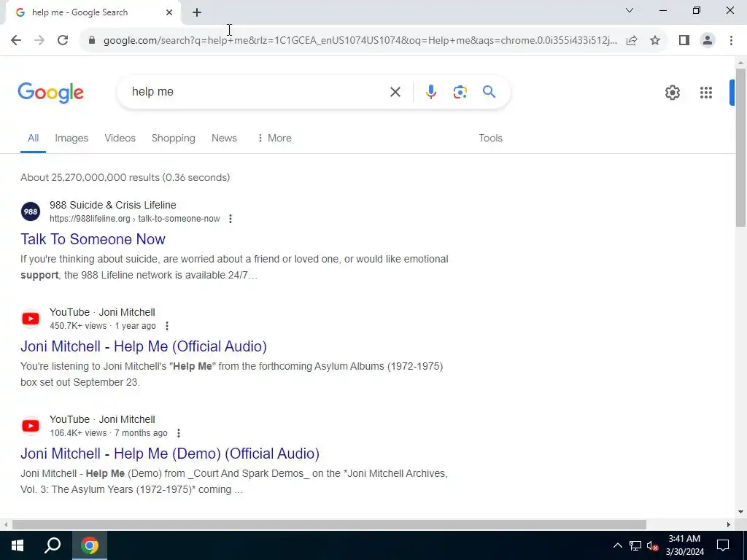Open the Chrome three-dot menu

pyautogui.click(x=731, y=41)
